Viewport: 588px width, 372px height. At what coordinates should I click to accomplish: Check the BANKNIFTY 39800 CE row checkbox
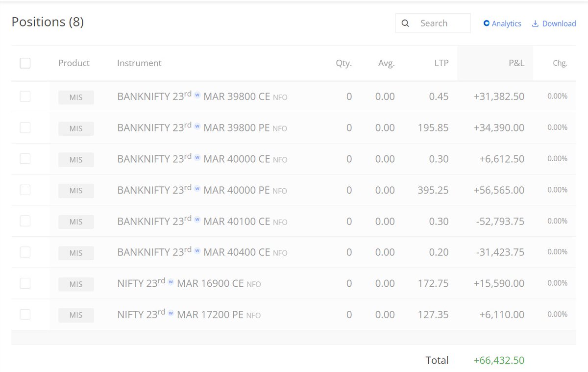(25, 97)
